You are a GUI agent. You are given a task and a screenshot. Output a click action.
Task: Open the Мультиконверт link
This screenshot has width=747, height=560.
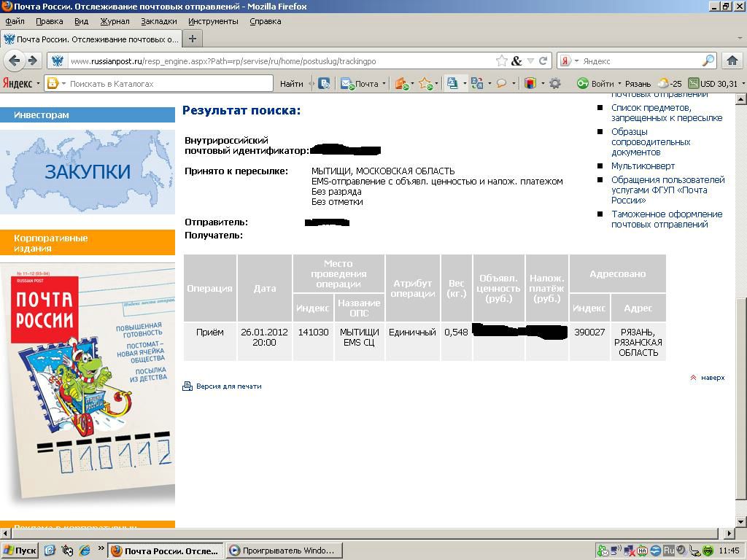tap(643, 166)
